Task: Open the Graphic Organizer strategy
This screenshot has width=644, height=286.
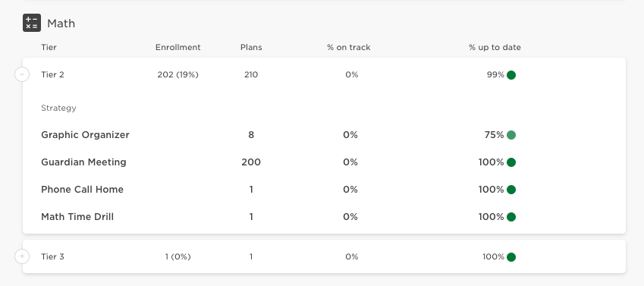Action: pos(85,135)
